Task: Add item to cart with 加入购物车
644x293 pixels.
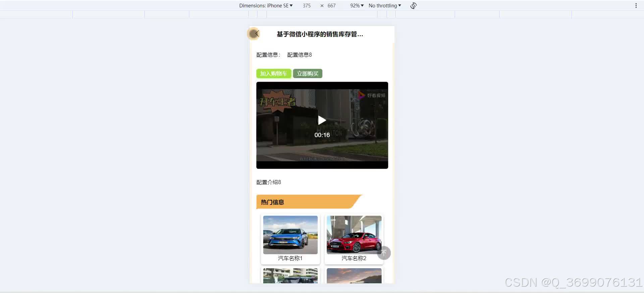Action: (274, 73)
